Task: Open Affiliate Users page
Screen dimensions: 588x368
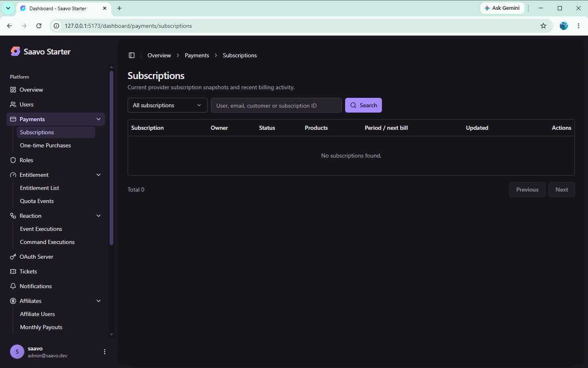Action: click(x=56, y=314)
